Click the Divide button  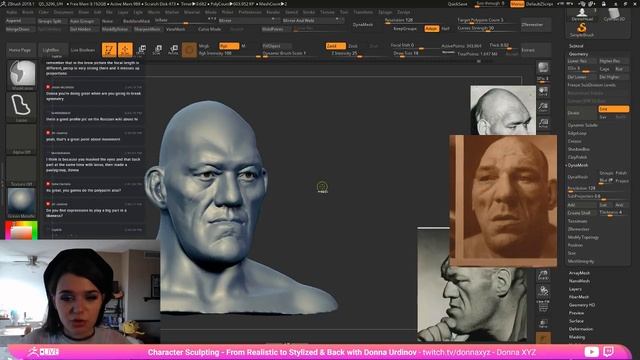coord(582,113)
